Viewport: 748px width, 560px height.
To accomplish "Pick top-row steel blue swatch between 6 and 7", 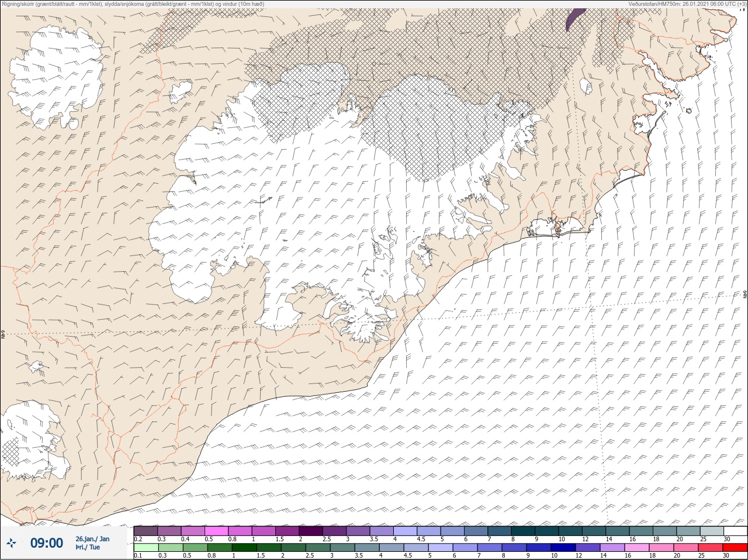I will point(476,531).
